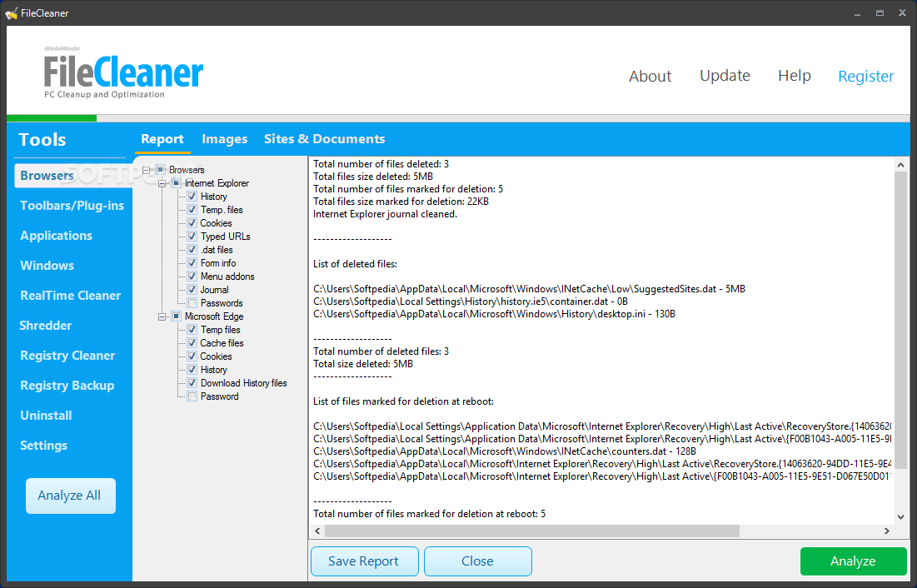Click the history.ie5\container.dat - 0B line
Image resolution: width=917 pixels, height=588 pixels.
click(471, 301)
